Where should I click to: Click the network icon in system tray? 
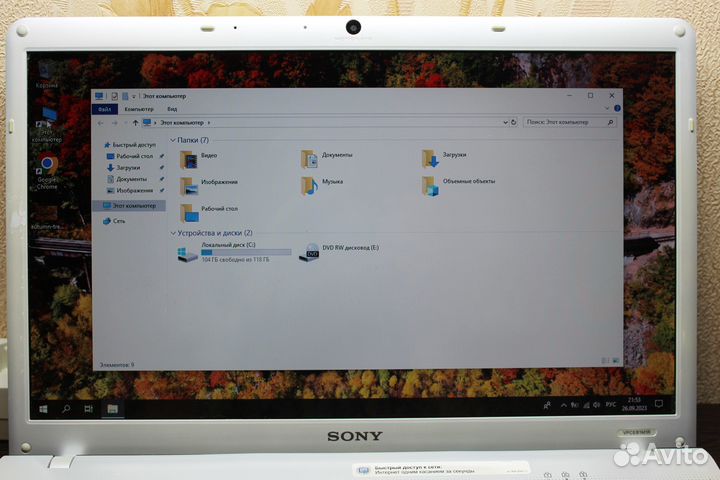coord(586,405)
